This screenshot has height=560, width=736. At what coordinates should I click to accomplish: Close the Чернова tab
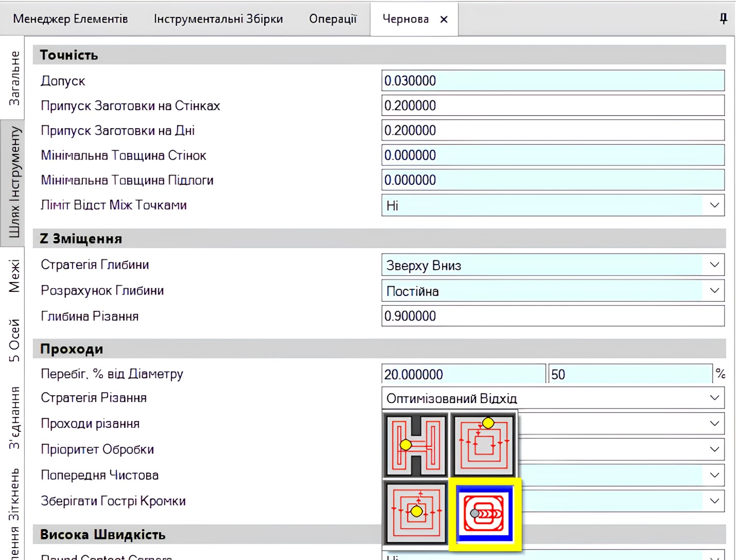pos(444,20)
